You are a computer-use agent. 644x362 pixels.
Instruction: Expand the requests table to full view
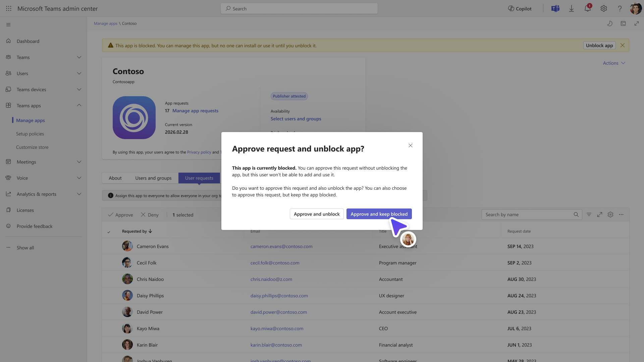[600, 215]
